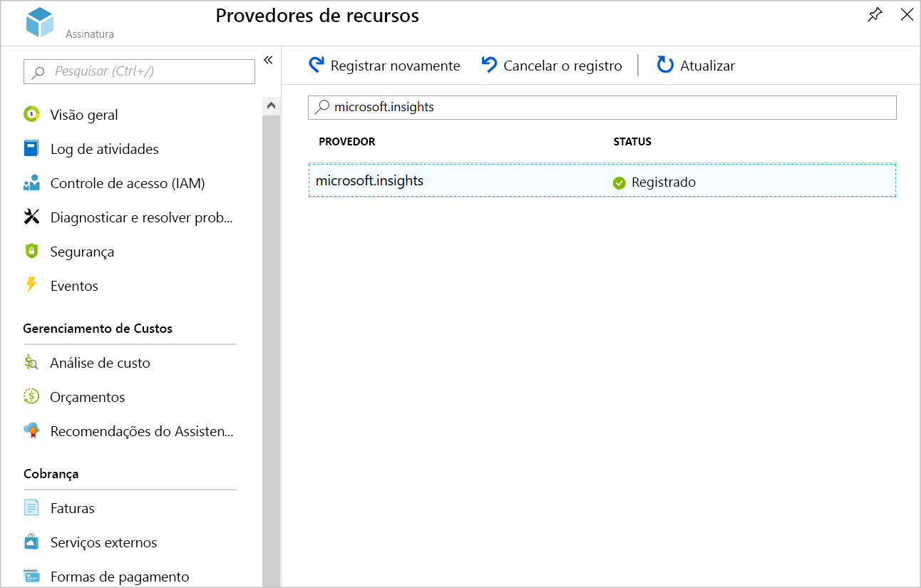This screenshot has width=921, height=588.
Task: Open Análise de custo
Action: tap(100, 363)
